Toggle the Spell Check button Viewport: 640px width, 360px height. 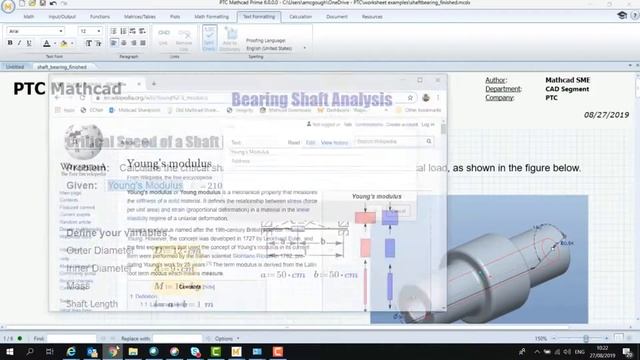tap(209, 39)
